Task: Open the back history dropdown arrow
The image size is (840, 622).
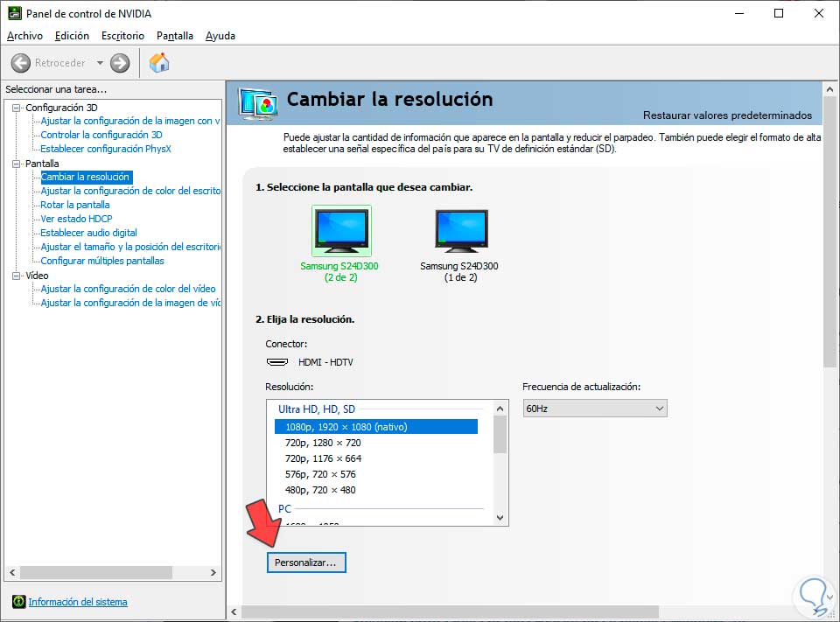Action: 100,63
